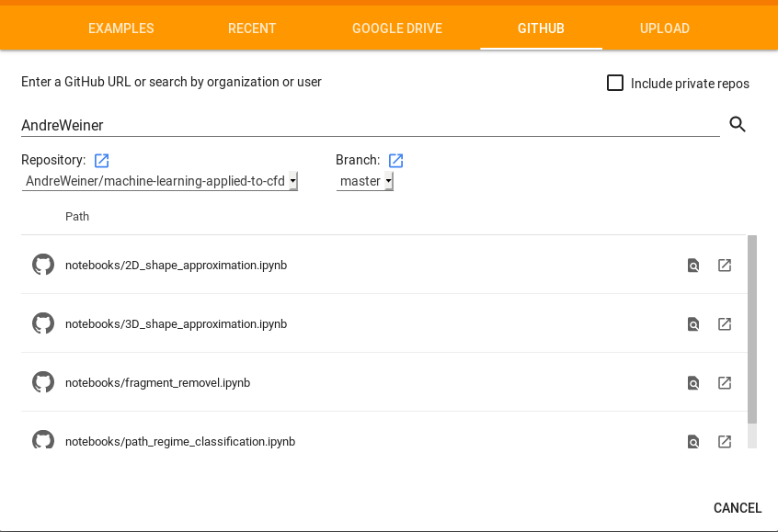Viewport: 778px width, 532px height.
Task: Preview fragment_removel.ipynb with file search icon
Action: coord(693,383)
